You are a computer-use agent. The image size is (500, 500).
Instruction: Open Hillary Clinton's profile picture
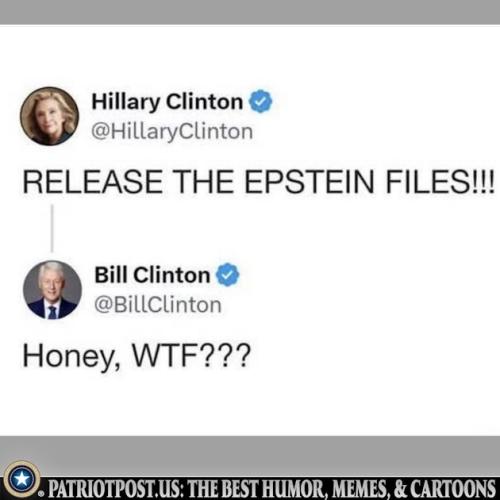click(49, 116)
